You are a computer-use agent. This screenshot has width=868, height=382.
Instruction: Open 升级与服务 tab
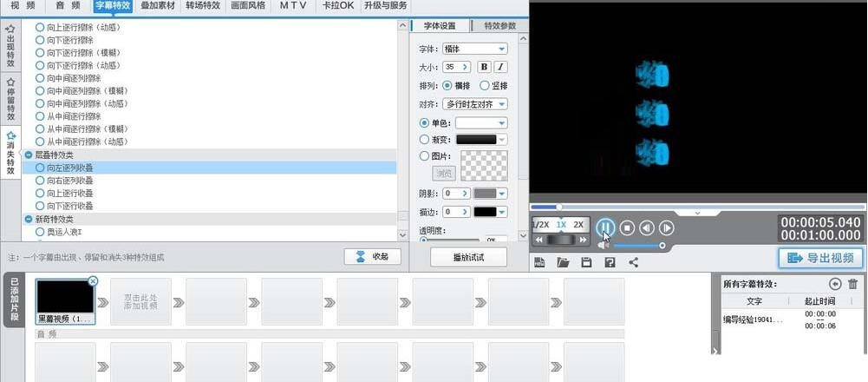point(385,6)
